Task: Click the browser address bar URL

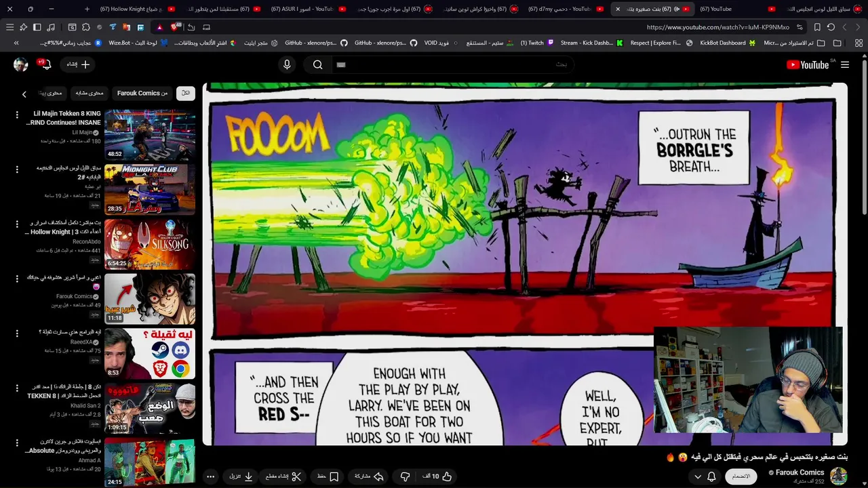Action: (x=718, y=27)
